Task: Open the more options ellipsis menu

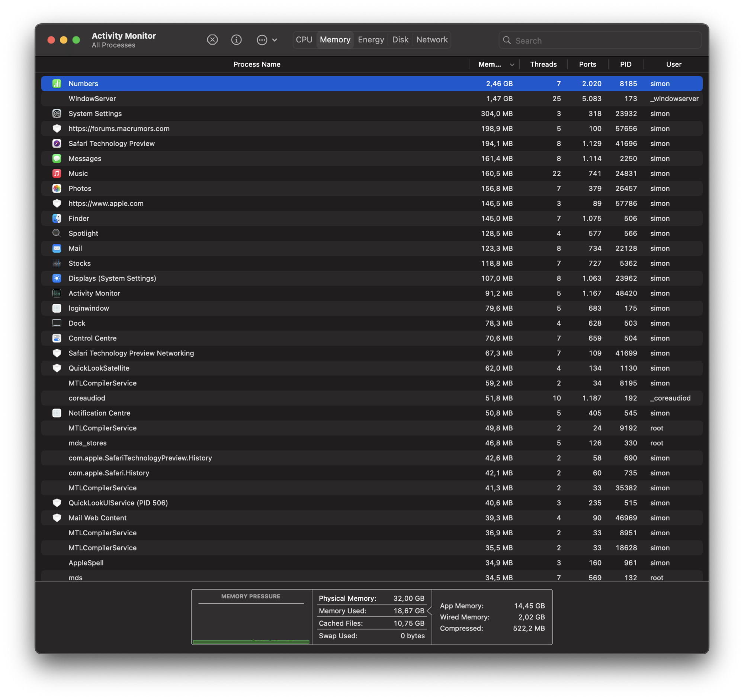Action: pos(266,40)
